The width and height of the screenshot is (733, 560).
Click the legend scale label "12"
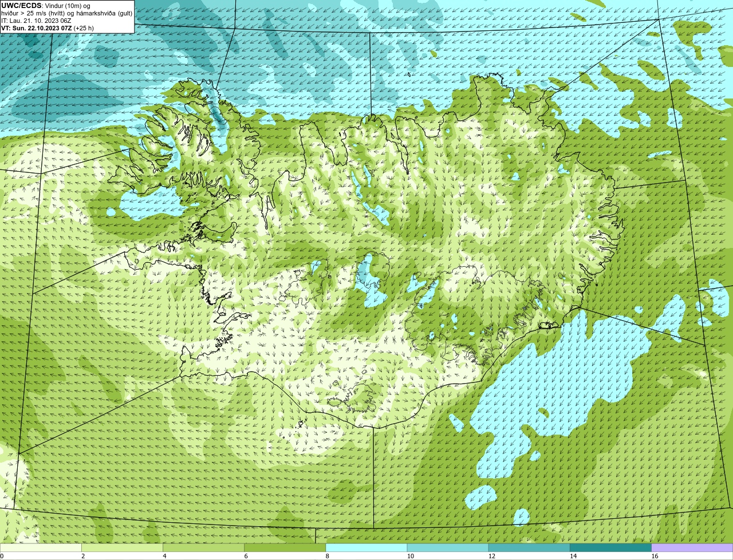(x=492, y=556)
